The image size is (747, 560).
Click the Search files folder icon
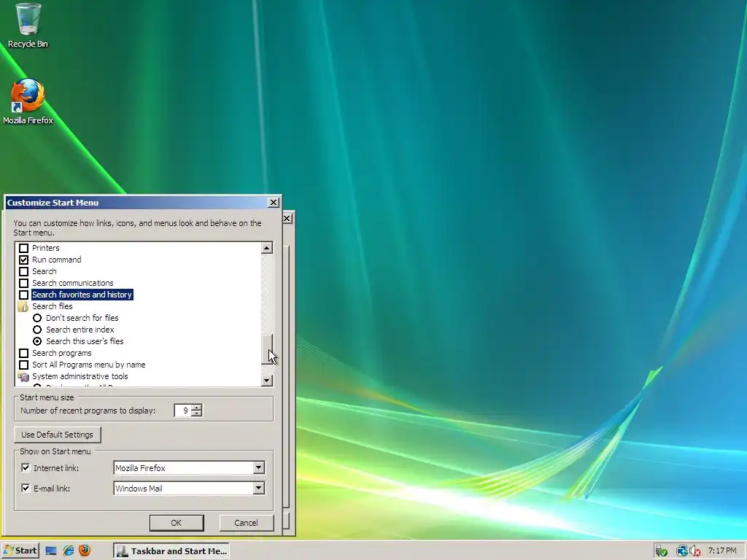click(23, 306)
